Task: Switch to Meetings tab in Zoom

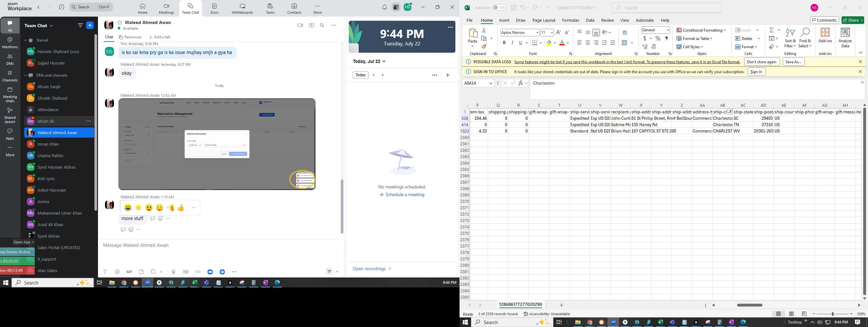Action: (x=167, y=9)
